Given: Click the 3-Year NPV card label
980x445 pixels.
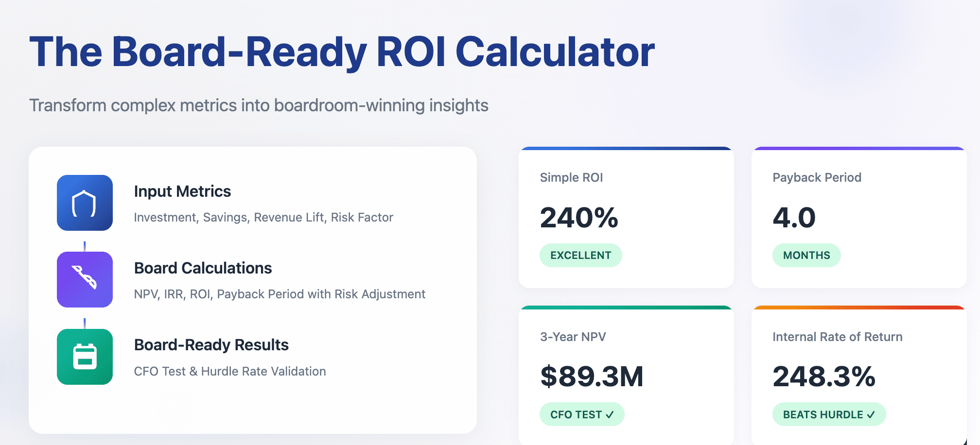Looking at the screenshot, I should [573, 337].
